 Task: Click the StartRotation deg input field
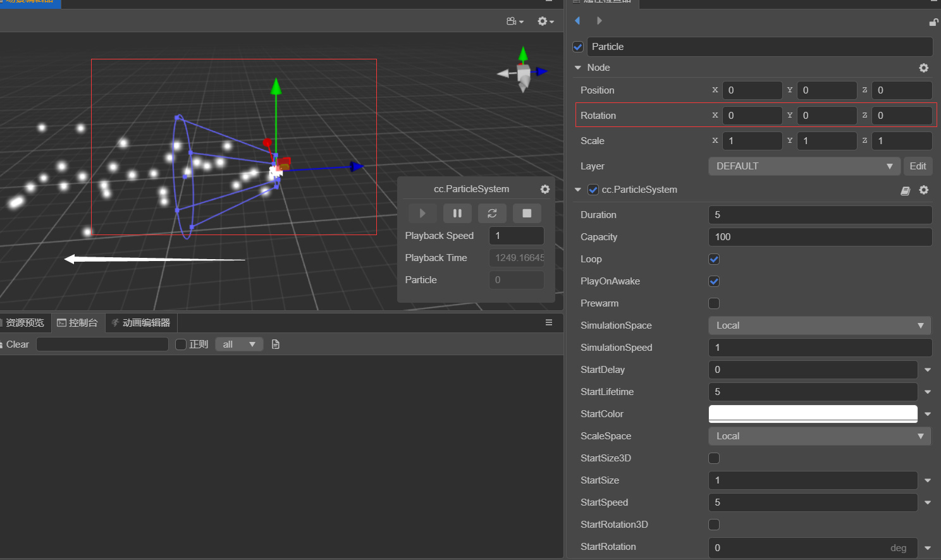(x=813, y=548)
